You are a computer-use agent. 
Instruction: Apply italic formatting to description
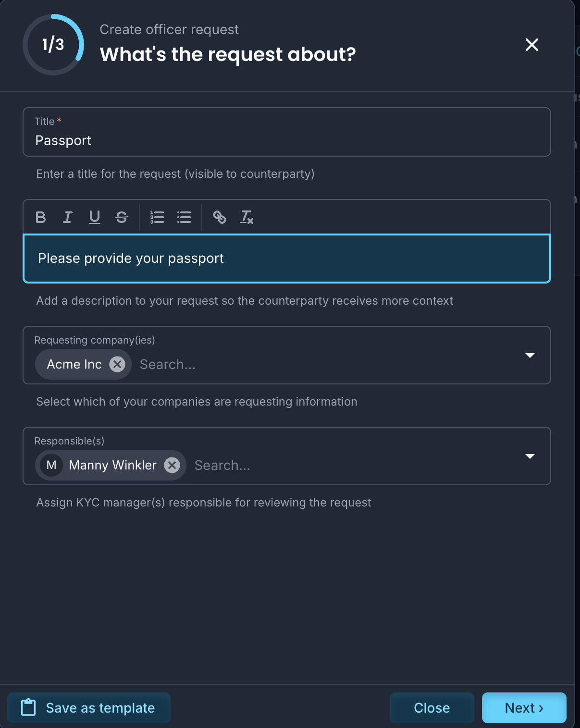pos(68,217)
